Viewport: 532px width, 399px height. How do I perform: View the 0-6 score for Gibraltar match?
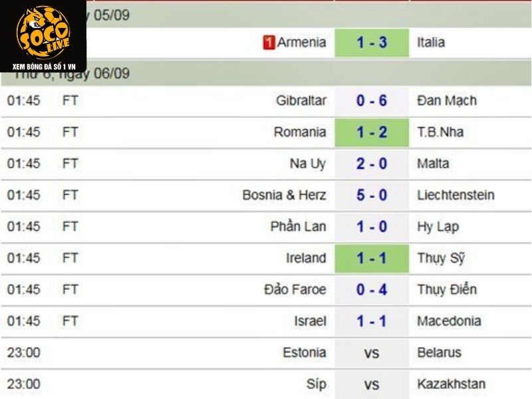372,101
